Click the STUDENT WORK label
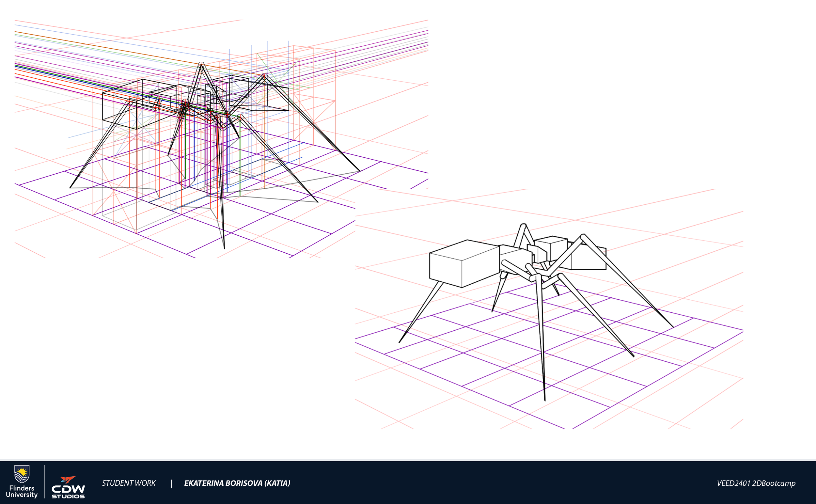This screenshot has width=816, height=504. point(129,483)
